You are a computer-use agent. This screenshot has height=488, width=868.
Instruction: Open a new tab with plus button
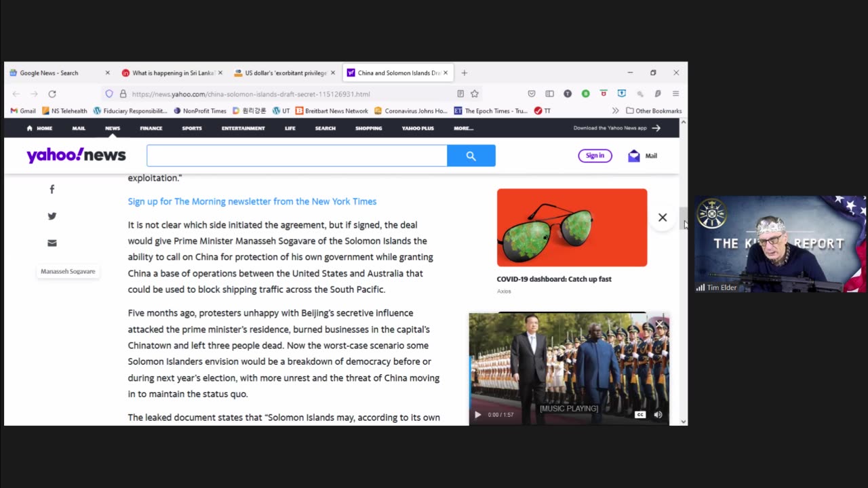click(465, 73)
